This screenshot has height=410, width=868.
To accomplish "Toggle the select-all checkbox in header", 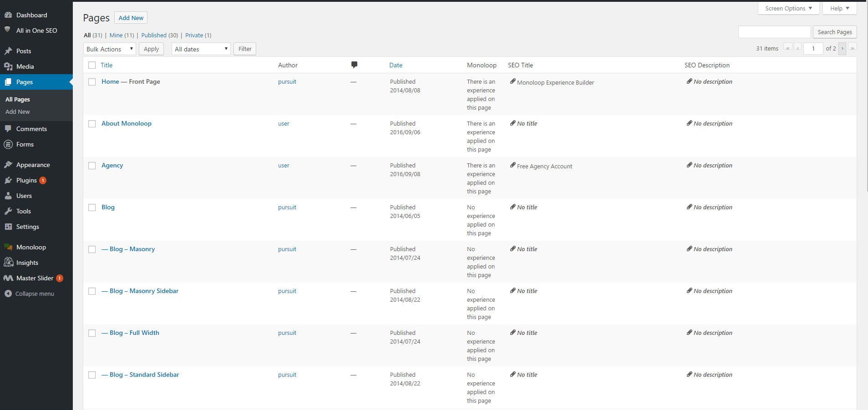I will 92,65.
